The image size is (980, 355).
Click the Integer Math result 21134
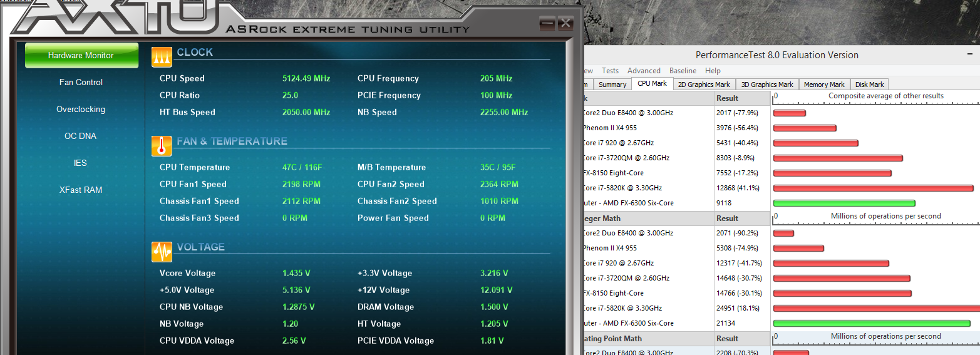point(726,323)
